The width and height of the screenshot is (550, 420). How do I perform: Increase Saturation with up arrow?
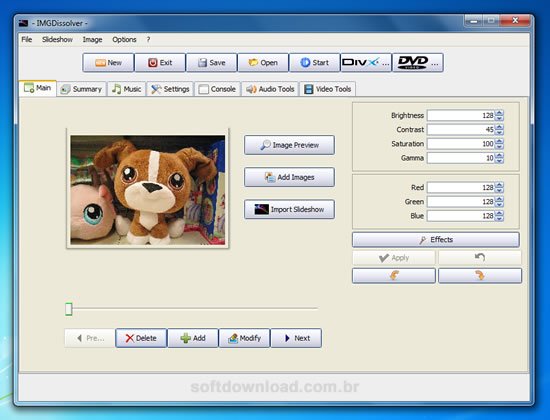point(499,141)
